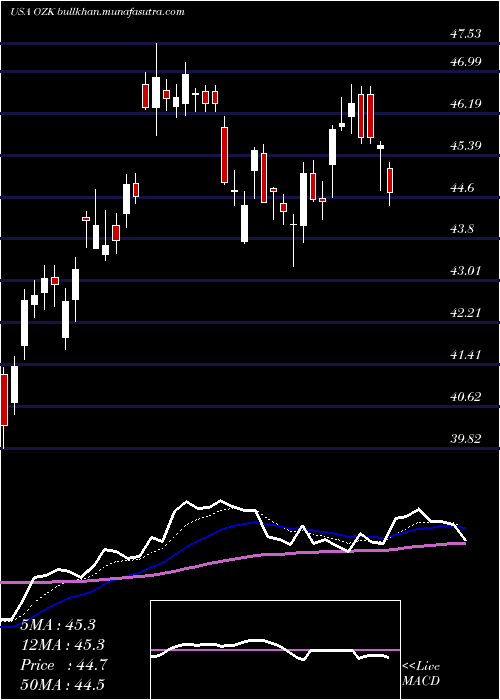Click the 47.53 price level label
The height and width of the screenshot is (700, 500).
(466, 33)
